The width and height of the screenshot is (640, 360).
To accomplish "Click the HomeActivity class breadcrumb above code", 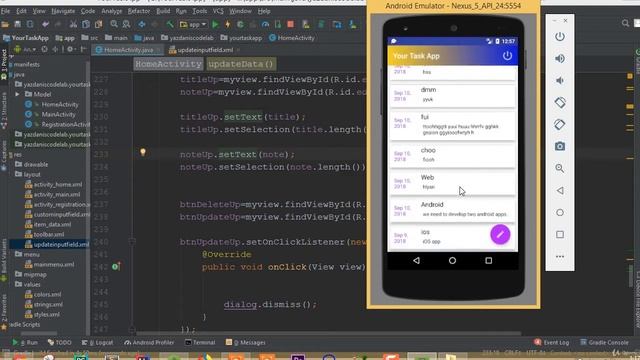I will click(x=168, y=64).
